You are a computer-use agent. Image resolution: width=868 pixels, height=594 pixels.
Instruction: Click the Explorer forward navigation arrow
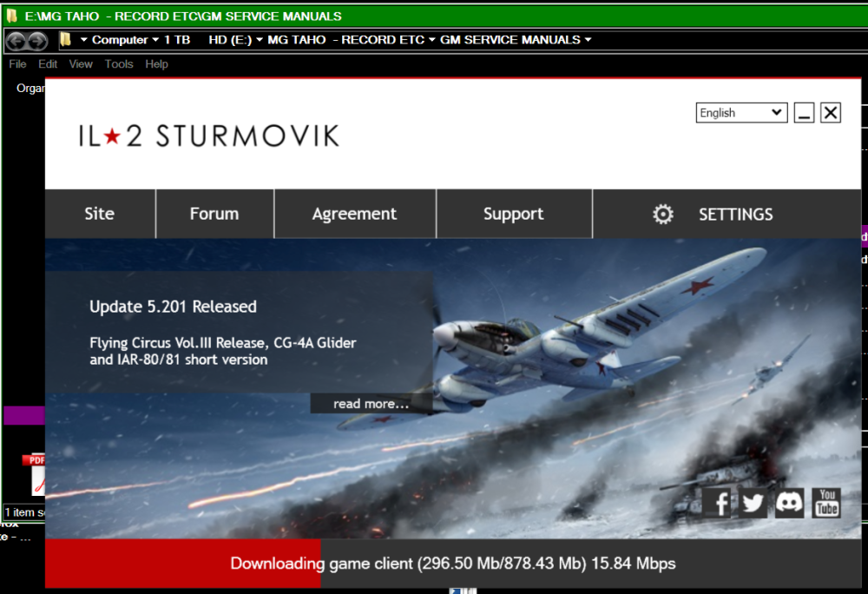(37, 40)
